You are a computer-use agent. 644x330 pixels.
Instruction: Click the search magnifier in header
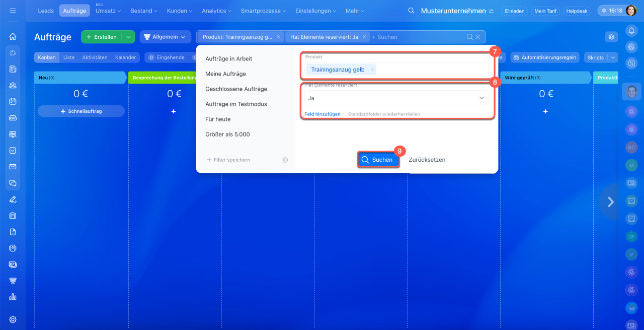(411, 11)
